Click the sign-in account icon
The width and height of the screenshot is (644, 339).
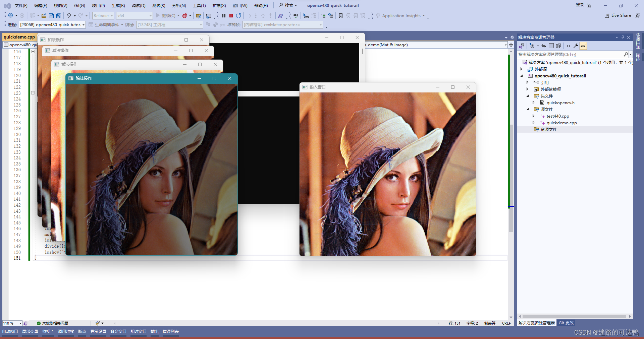point(589,5)
